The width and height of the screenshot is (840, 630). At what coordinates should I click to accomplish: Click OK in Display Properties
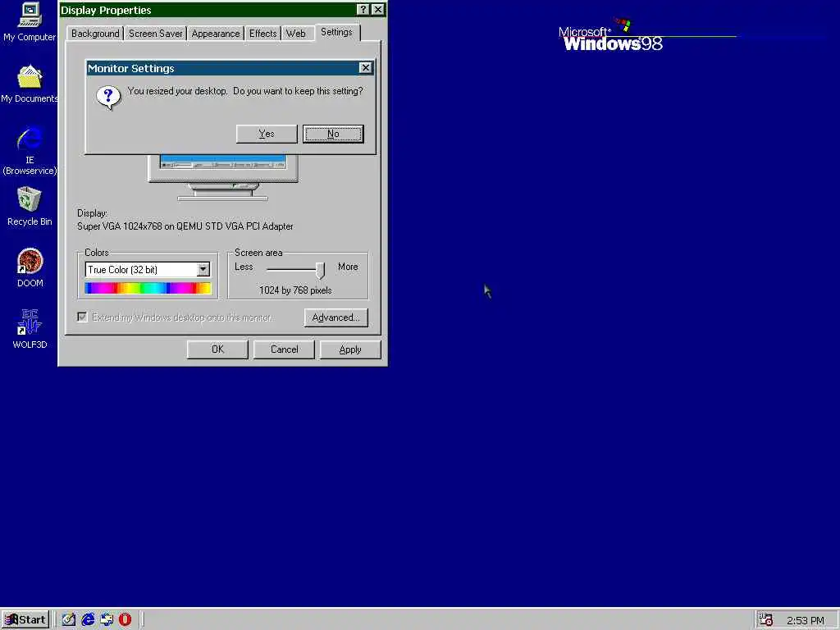(217, 349)
